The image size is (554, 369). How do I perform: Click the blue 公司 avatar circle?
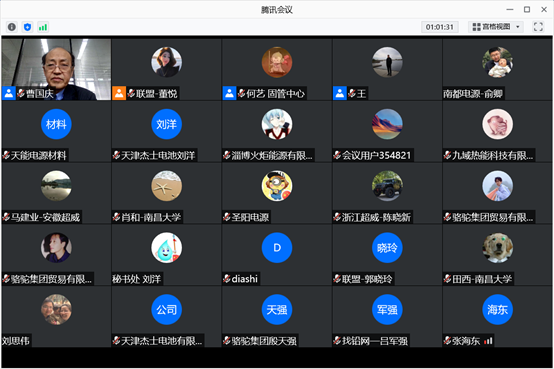pyautogui.click(x=166, y=310)
